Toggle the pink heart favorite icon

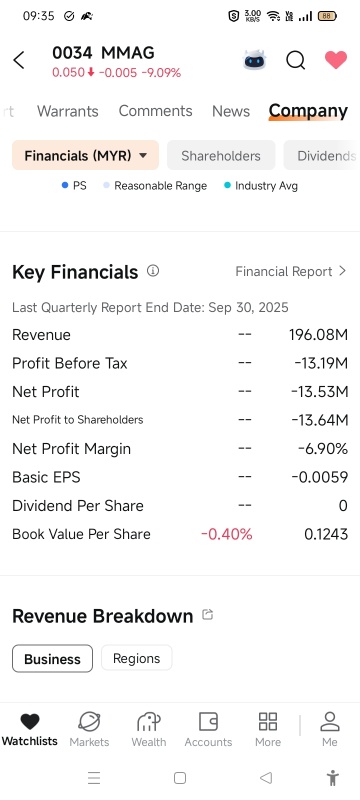click(336, 60)
